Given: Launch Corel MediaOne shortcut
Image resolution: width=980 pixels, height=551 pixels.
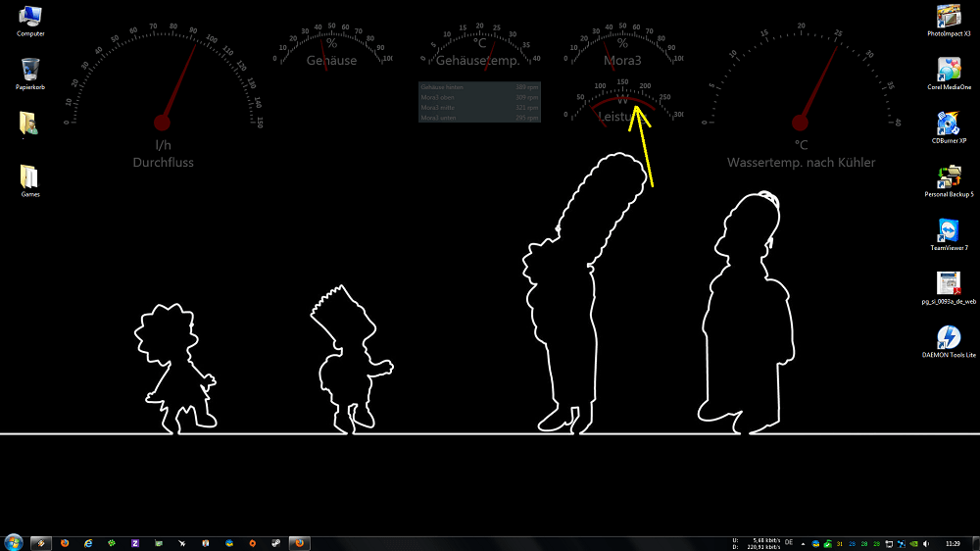Looking at the screenshot, I should 949,74.
